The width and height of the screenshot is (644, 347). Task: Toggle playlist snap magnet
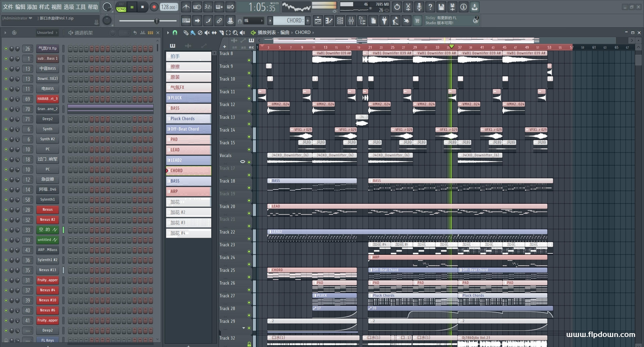[175, 33]
